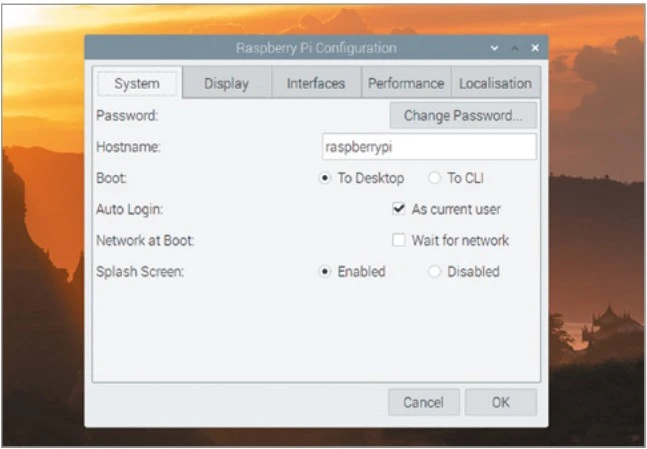Maximize the Raspberry Pi Configuration window
This screenshot has height=449, width=647.
(515, 48)
